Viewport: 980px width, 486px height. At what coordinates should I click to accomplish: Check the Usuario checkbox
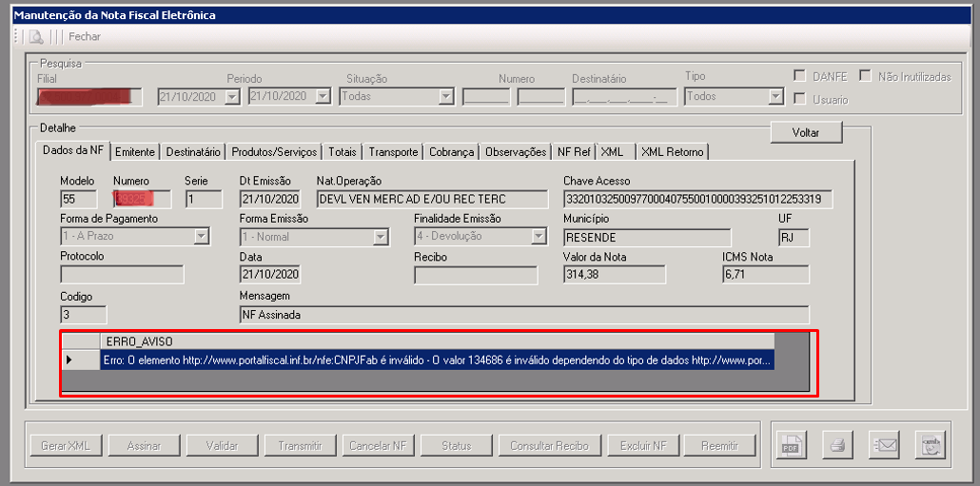(x=799, y=99)
